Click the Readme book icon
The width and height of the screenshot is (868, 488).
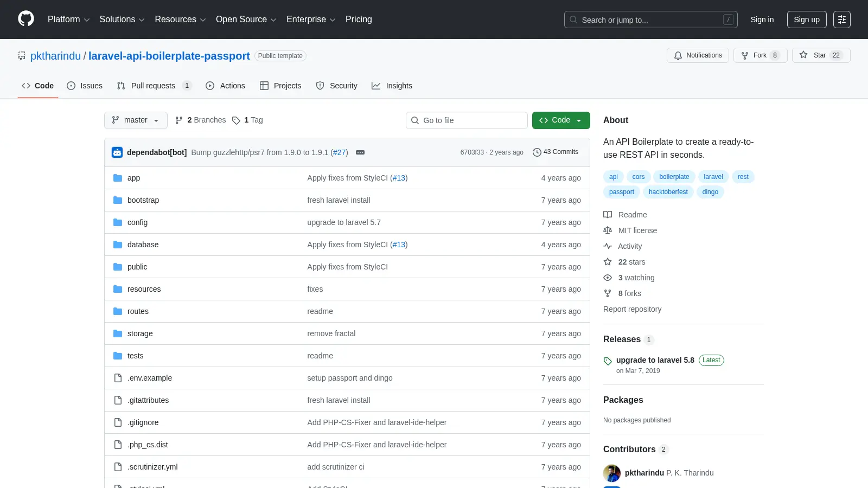pos(608,215)
